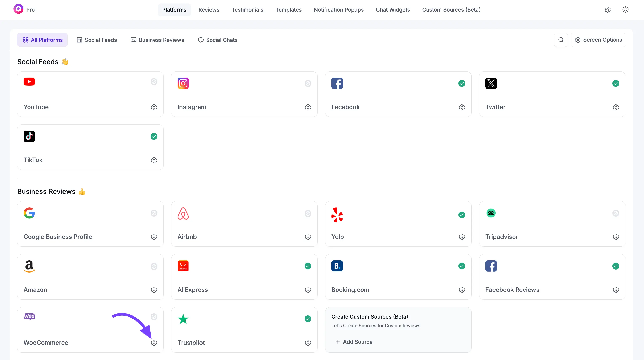Viewport: 644px width, 360px height.
Task: Disable the Twitter platform toggle
Action: [615, 83]
